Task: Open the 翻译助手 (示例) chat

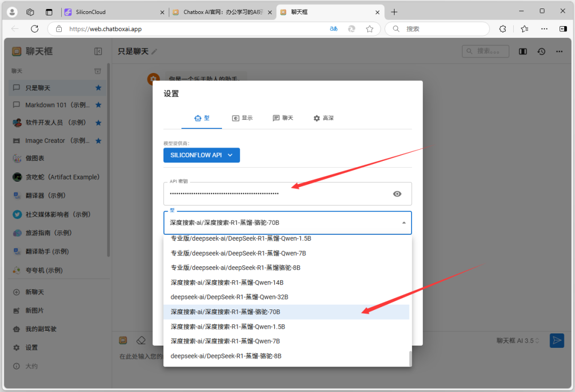Action: pos(57,251)
